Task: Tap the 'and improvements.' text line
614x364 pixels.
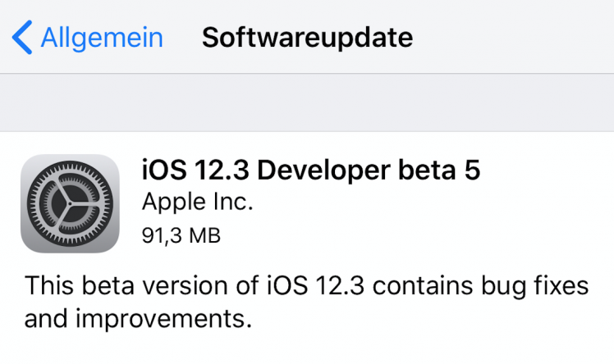Action: click(138, 320)
